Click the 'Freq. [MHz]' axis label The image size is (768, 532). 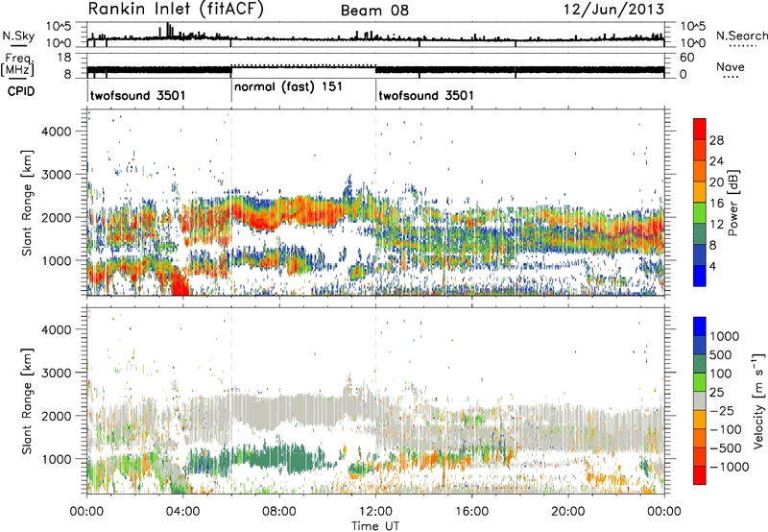[x=17, y=65]
